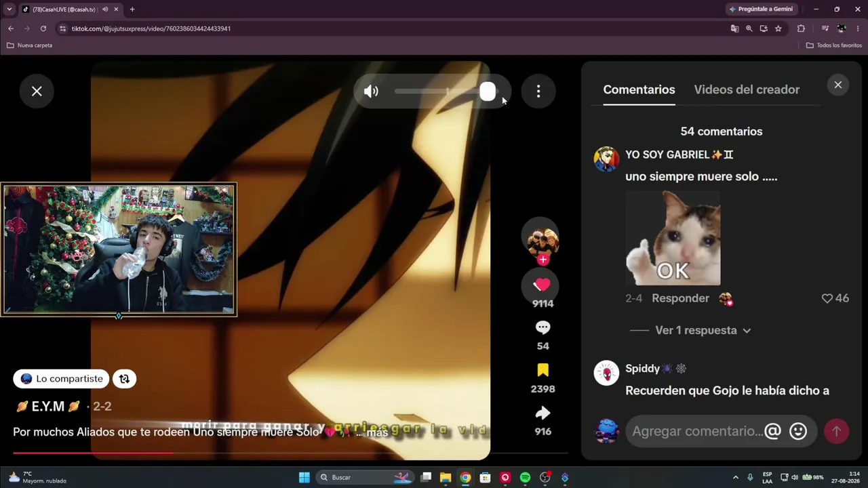The width and height of the screenshot is (868, 488).
Task: Open the Nueva carpeta bookmark folder
Action: tap(29, 45)
